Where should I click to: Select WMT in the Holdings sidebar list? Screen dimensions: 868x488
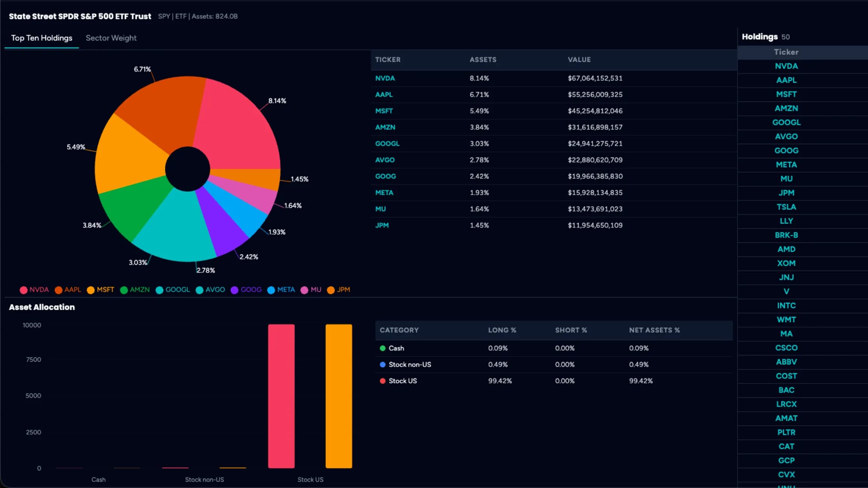786,320
